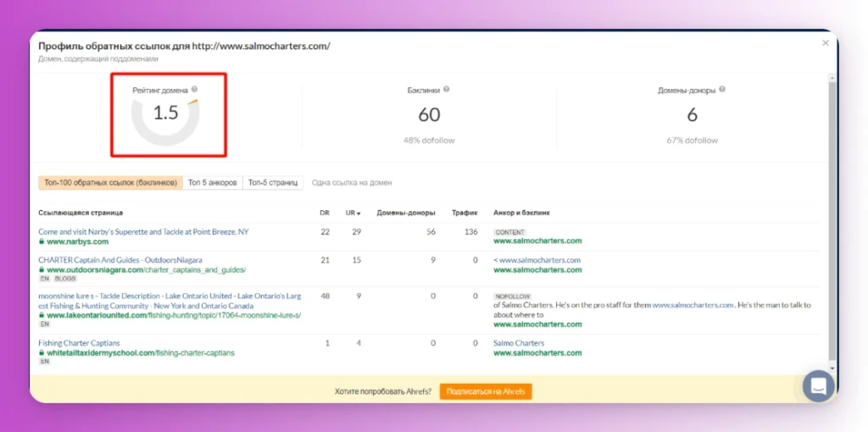This screenshot has width=868, height=432.
Task: Click the help icon next to Бэклинки
Action: click(446, 88)
